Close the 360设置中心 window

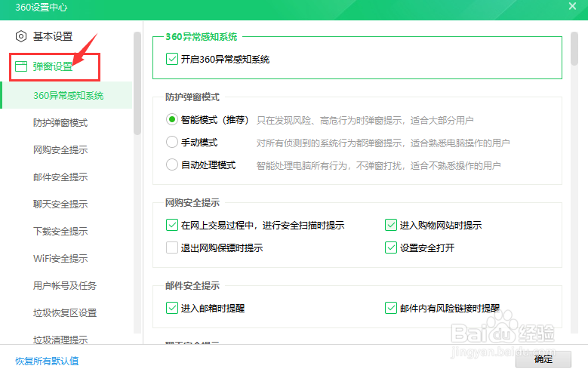click(572, 6)
